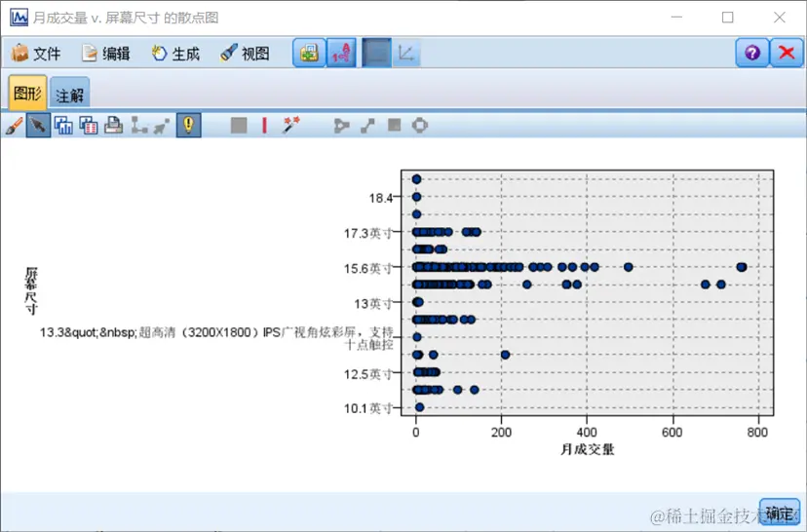Click the dark blue square toolbar button
This screenshot has width=807, height=532.
point(376,53)
